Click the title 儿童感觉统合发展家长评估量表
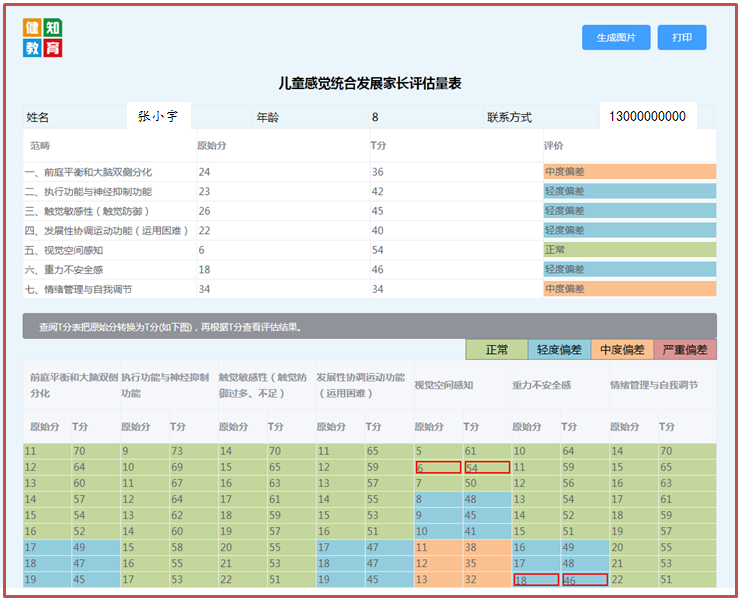This screenshot has height=602, width=740. [x=370, y=84]
